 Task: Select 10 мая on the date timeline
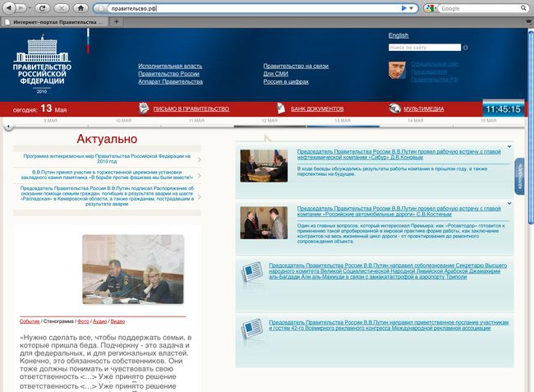pos(123,121)
